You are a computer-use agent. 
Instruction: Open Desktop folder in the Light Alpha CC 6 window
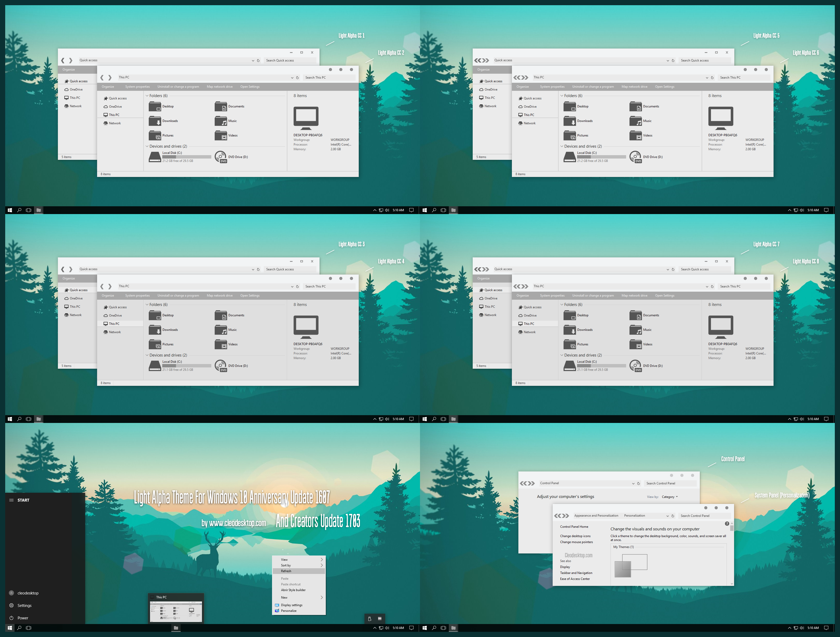pos(576,106)
